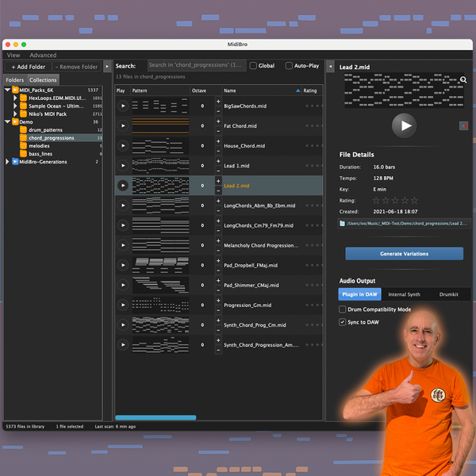Enable the Auto-Play checkbox
The image size is (476, 476).
[289, 66]
